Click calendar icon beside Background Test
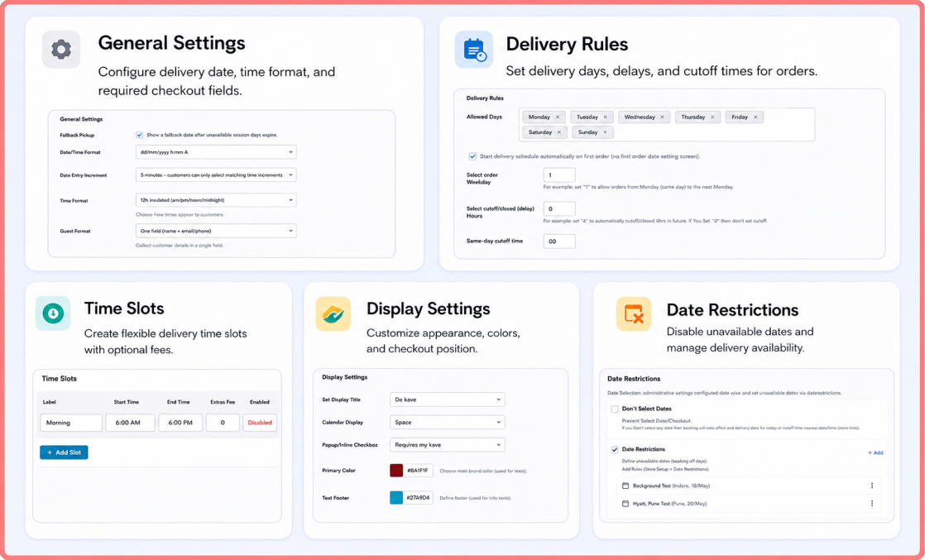Image resolution: width=925 pixels, height=560 pixels. [625, 486]
